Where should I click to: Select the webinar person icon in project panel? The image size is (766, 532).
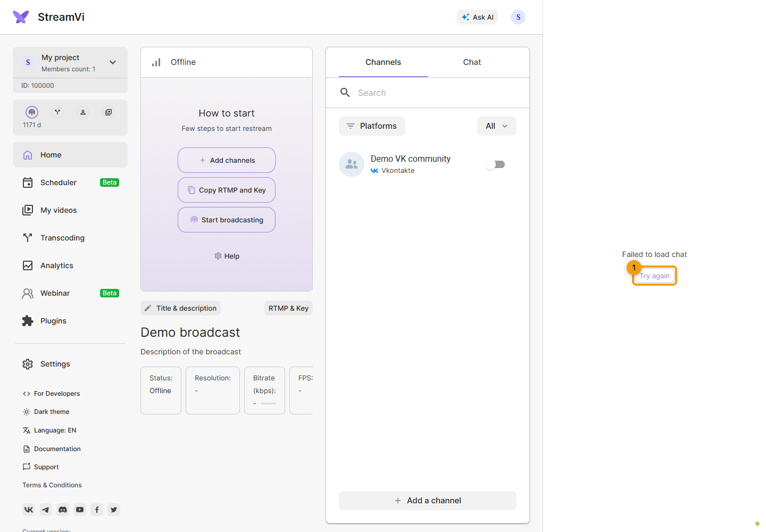tap(83, 112)
